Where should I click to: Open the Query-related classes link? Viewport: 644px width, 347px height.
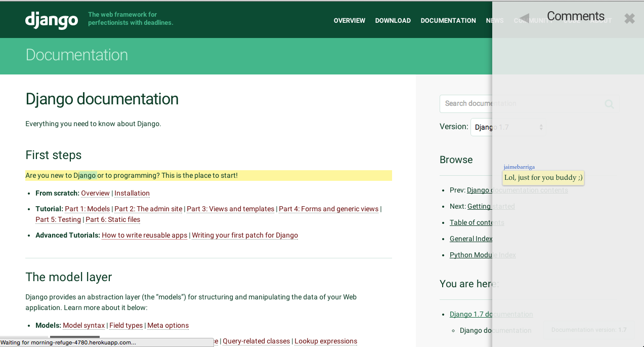[x=256, y=341]
